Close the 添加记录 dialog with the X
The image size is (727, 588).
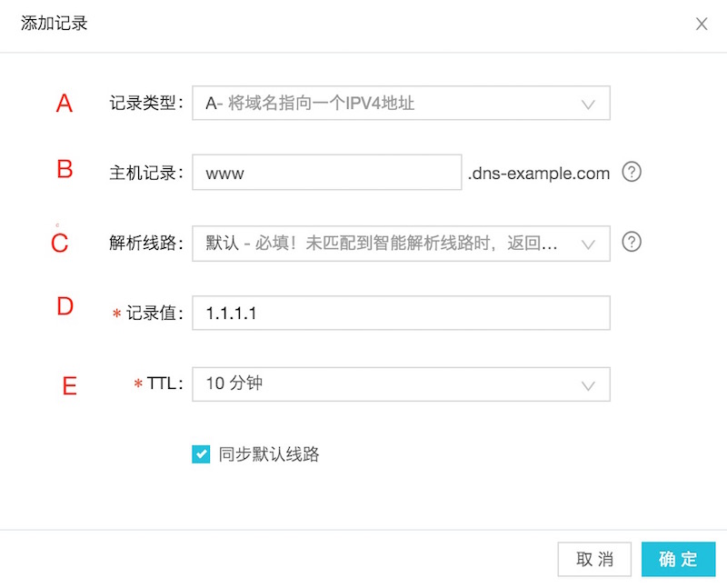[x=702, y=25]
